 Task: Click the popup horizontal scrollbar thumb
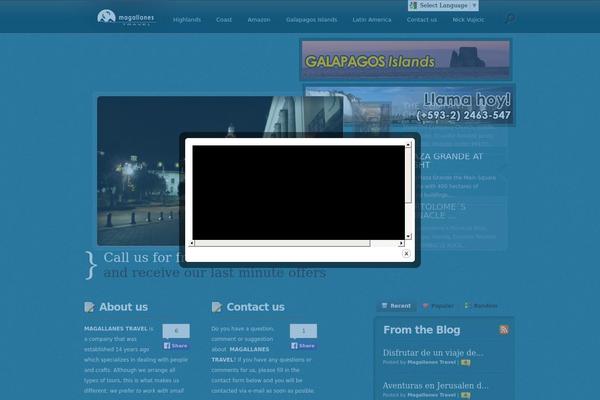pyautogui.click(x=282, y=243)
